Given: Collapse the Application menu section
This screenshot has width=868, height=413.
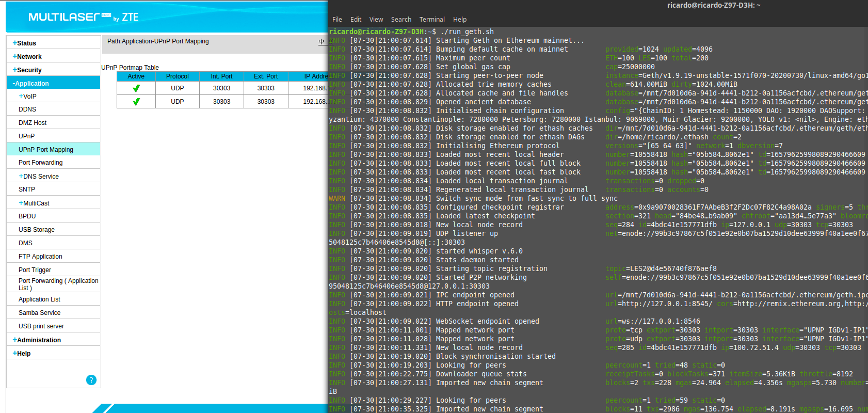Looking at the screenshot, I should point(54,83).
